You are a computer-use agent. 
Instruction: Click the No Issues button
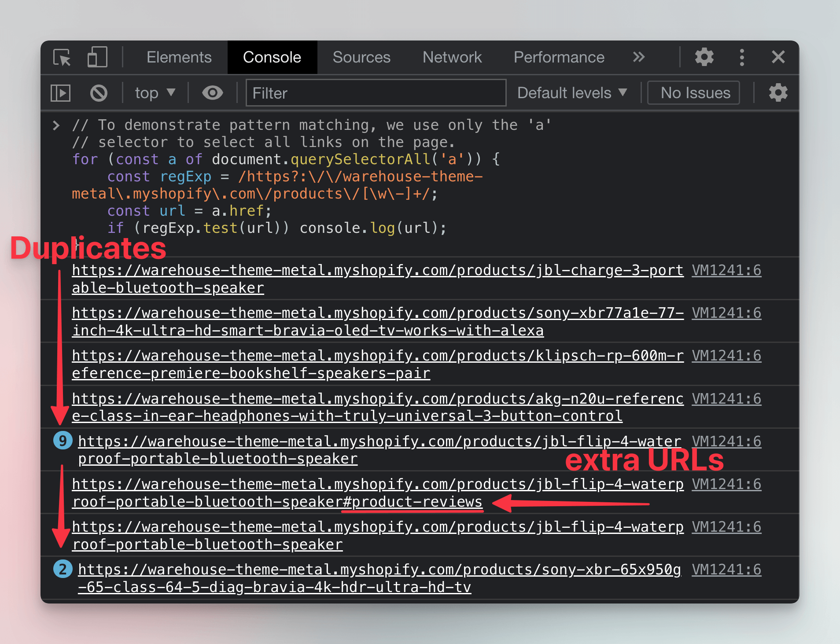693,93
